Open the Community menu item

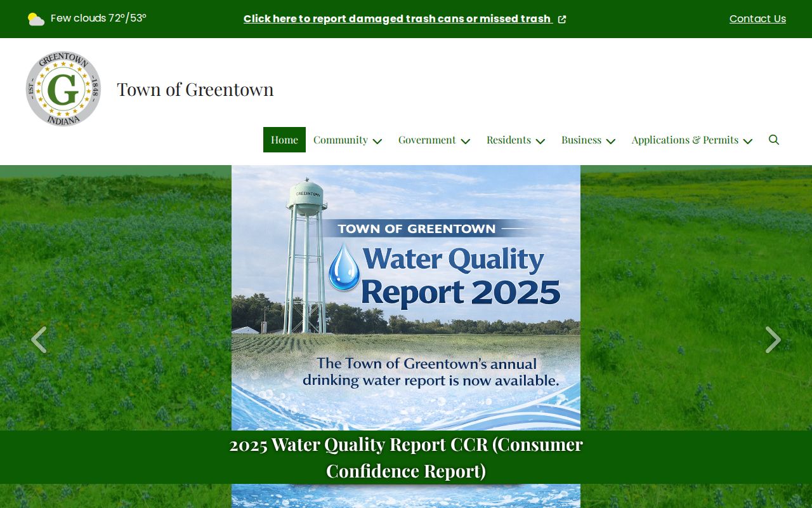pyautogui.click(x=341, y=140)
